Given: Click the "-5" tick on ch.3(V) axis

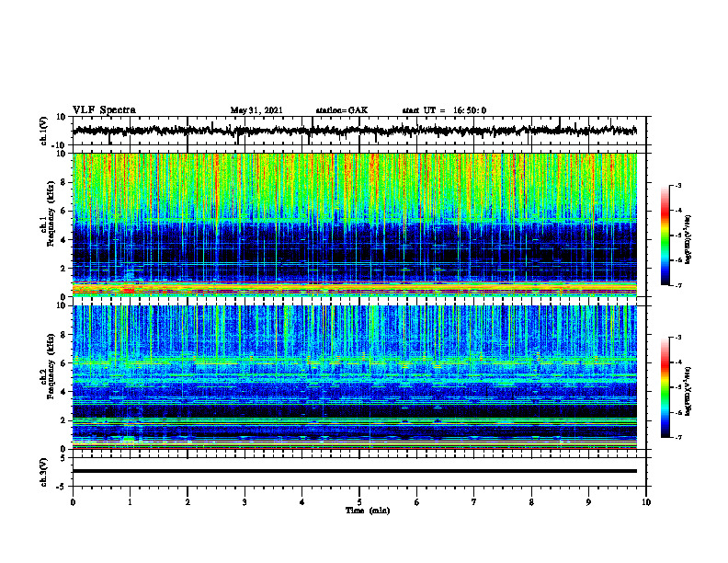Looking at the screenshot, I should coord(62,487).
